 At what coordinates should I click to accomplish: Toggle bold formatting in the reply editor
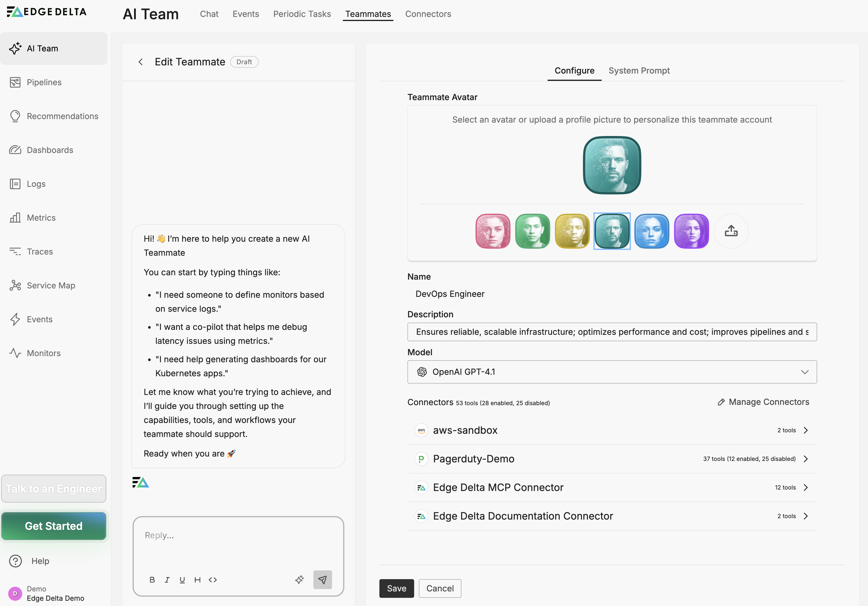[x=152, y=579]
